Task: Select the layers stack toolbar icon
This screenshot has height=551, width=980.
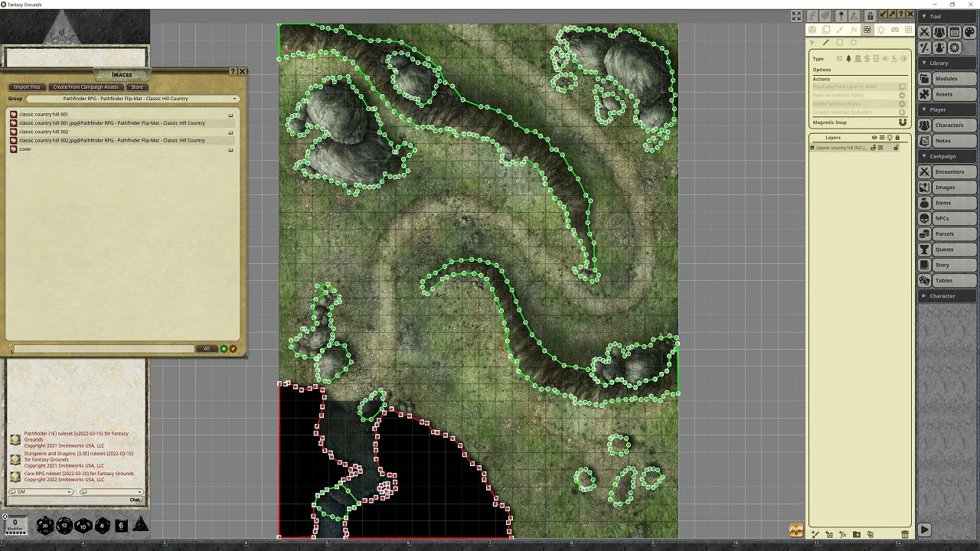Action: tap(826, 29)
